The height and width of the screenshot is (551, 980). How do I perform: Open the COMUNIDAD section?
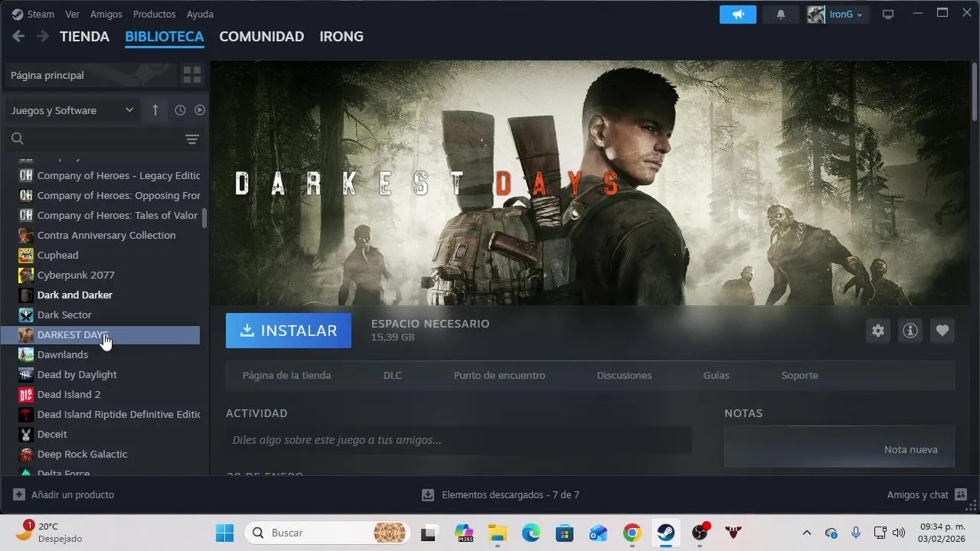262,37
